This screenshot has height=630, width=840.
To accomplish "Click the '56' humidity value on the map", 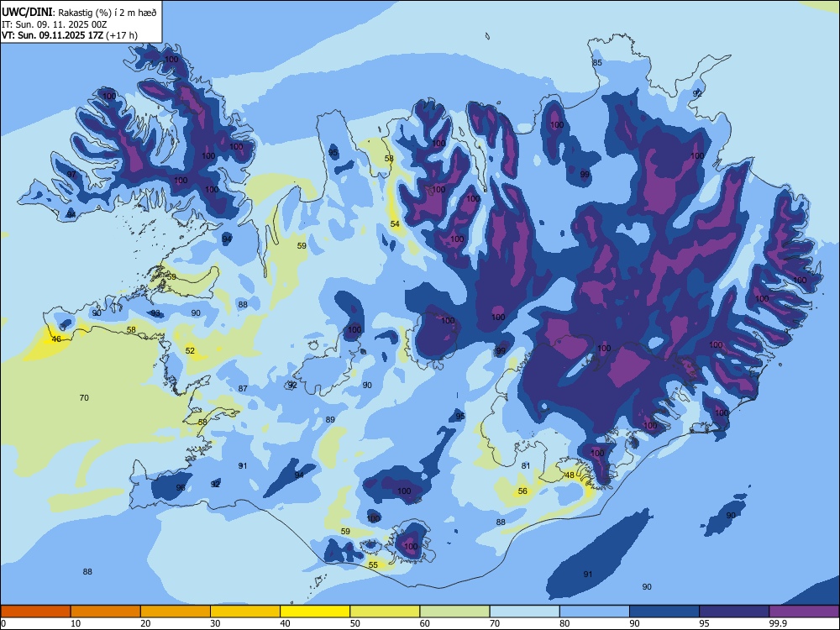I will coord(522,491).
